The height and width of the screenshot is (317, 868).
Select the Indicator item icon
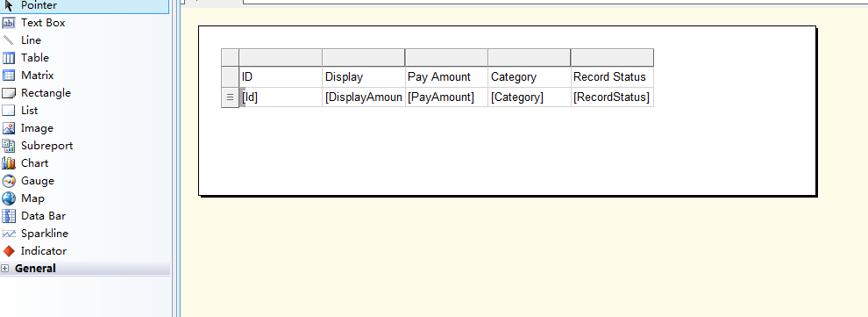9,251
